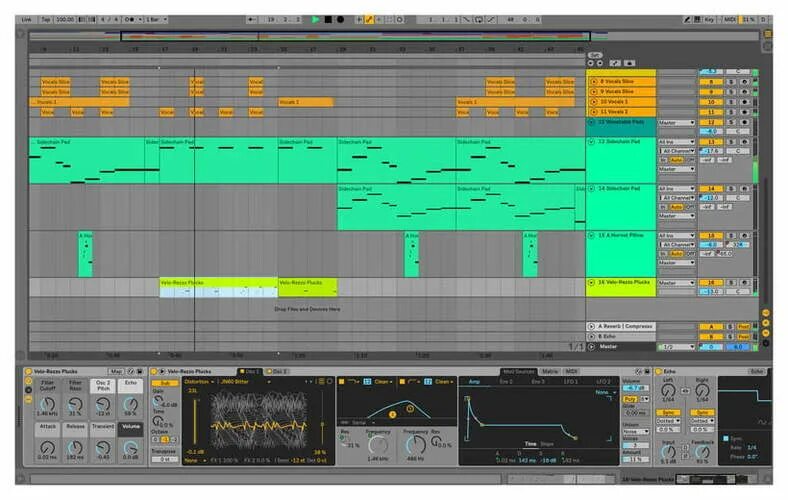Jump to next locator arrow
The height and width of the screenshot is (500, 788).
599,63
